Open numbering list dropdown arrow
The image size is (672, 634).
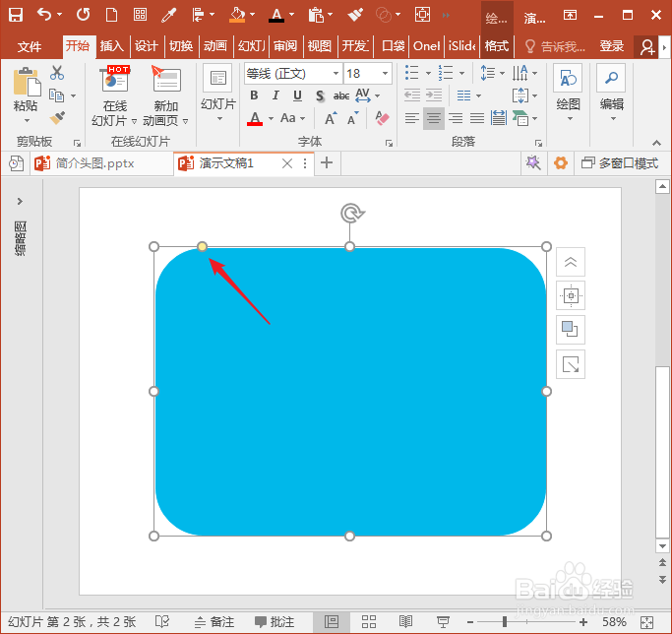pyautogui.click(x=461, y=74)
